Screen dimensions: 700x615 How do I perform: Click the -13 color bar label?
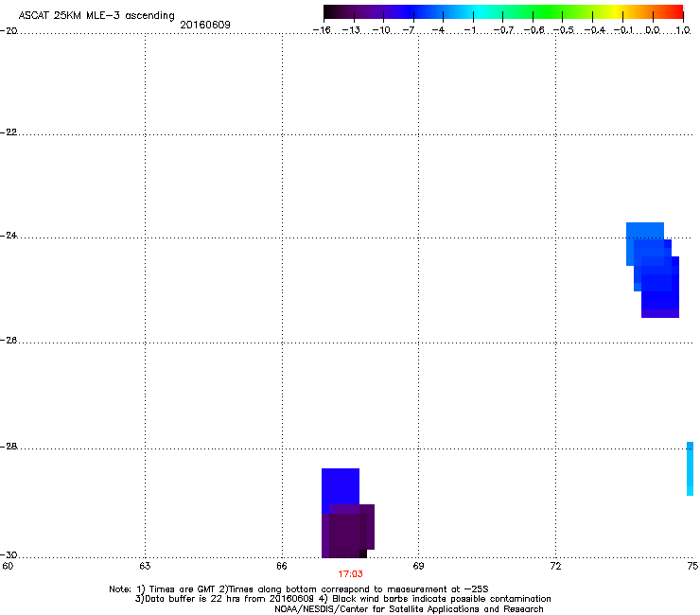click(x=351, y=30)
